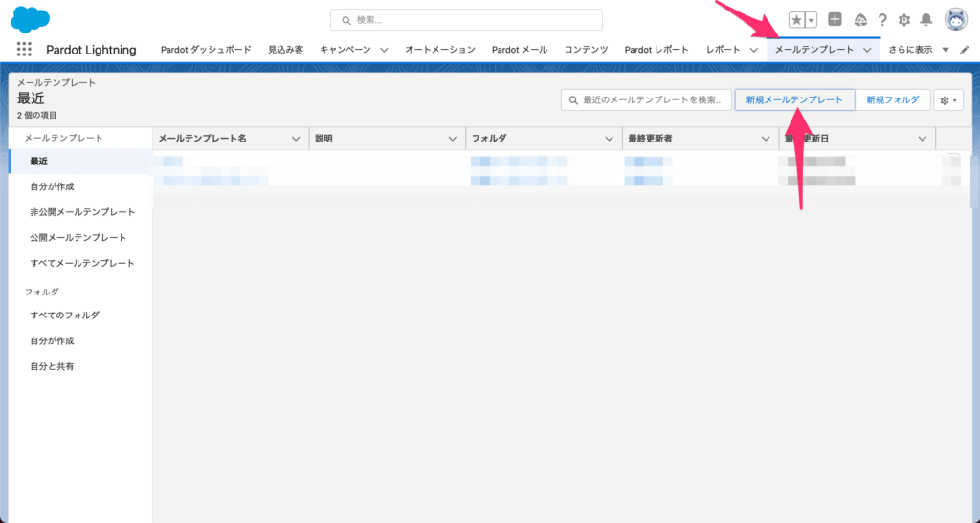Expand the レポート tab dropdown chevron

[x=753, y=50]
